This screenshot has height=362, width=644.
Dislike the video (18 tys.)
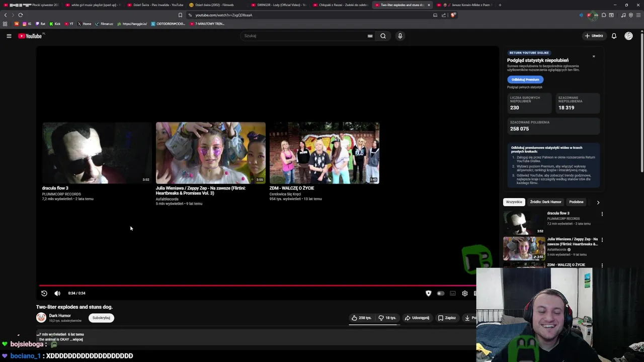coord(387,318)
